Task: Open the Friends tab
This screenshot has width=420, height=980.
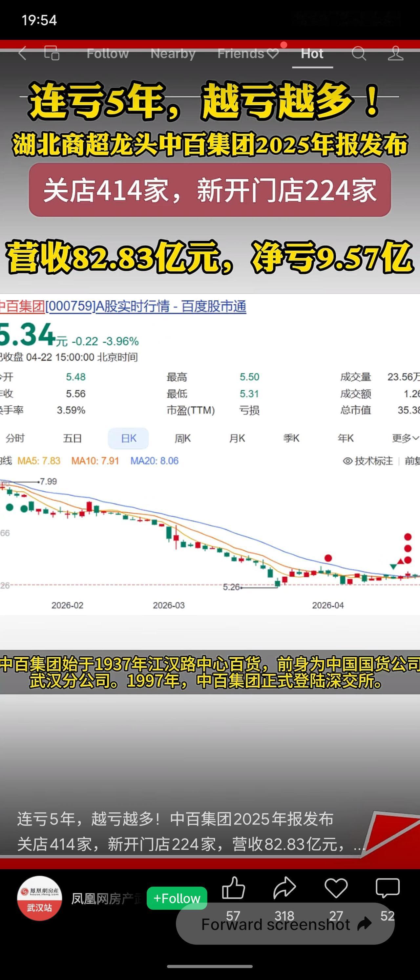Action: click(248, 53)
